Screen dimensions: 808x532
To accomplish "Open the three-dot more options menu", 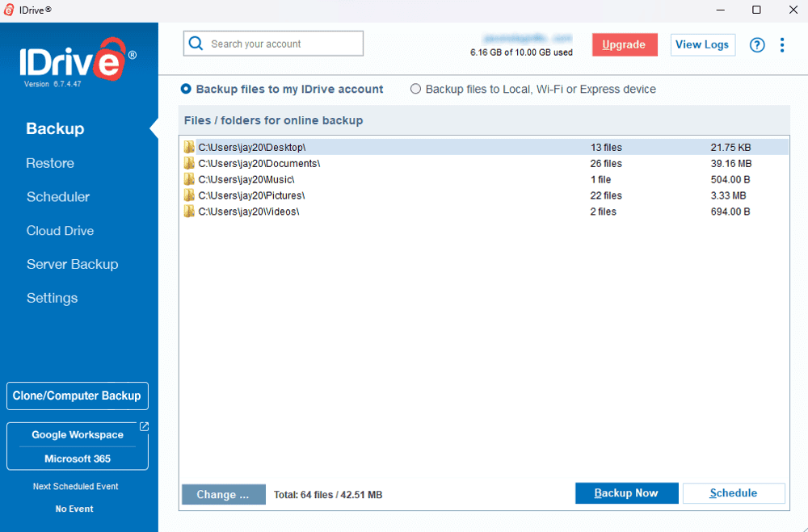I will coord(781,45).
